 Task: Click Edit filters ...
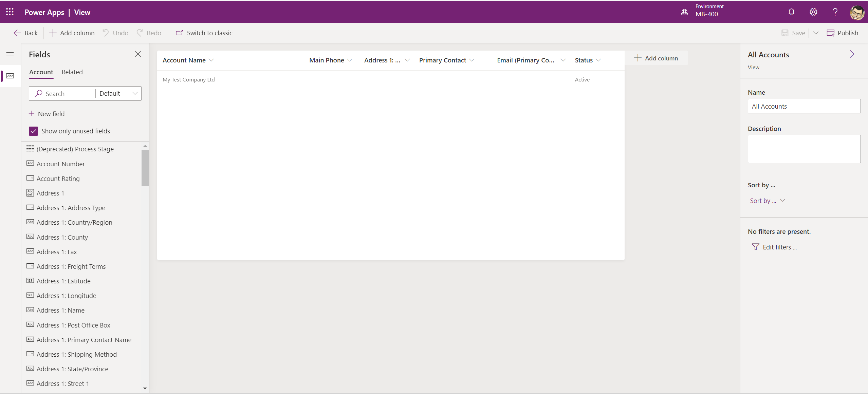(774, 247)
